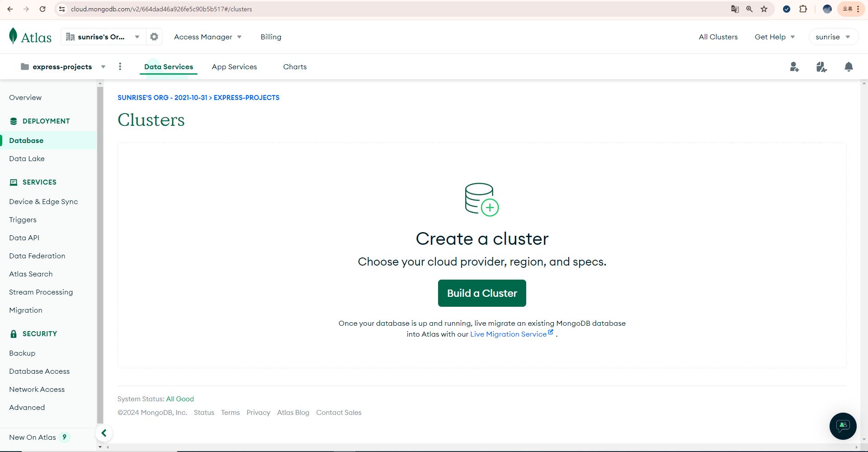The width and height of the screenshot is (868, 452).
Task: Open the sunrise user account dropdown
Action: click(833, 37)
